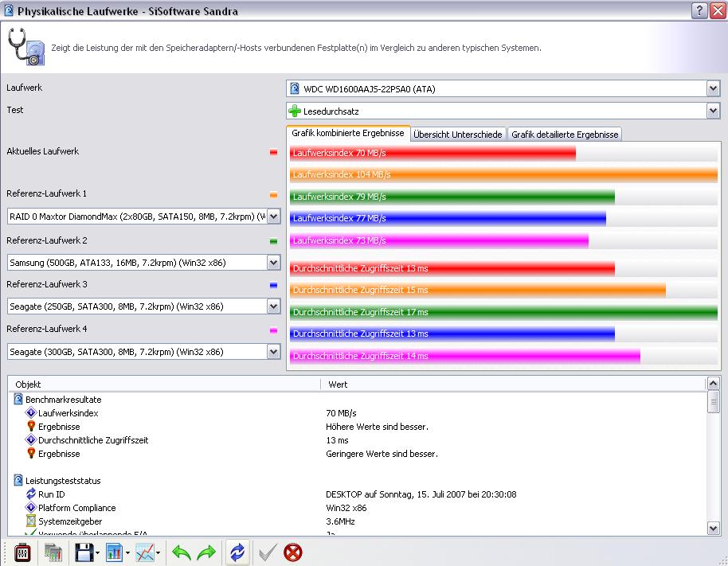This screenshot has width=728, height=566.
Task: Click the help question mark title button
Action: pos(699,10)
